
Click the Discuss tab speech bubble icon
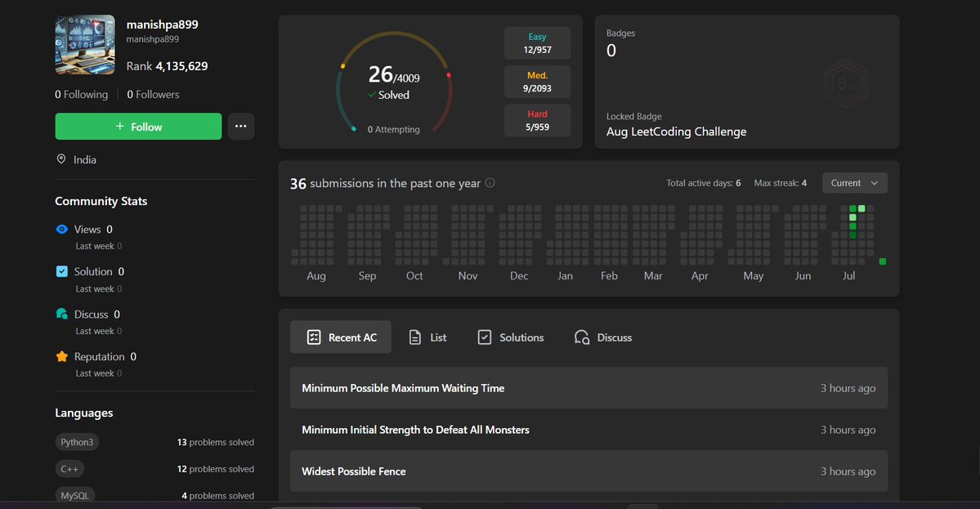click(x=582, y=337)
